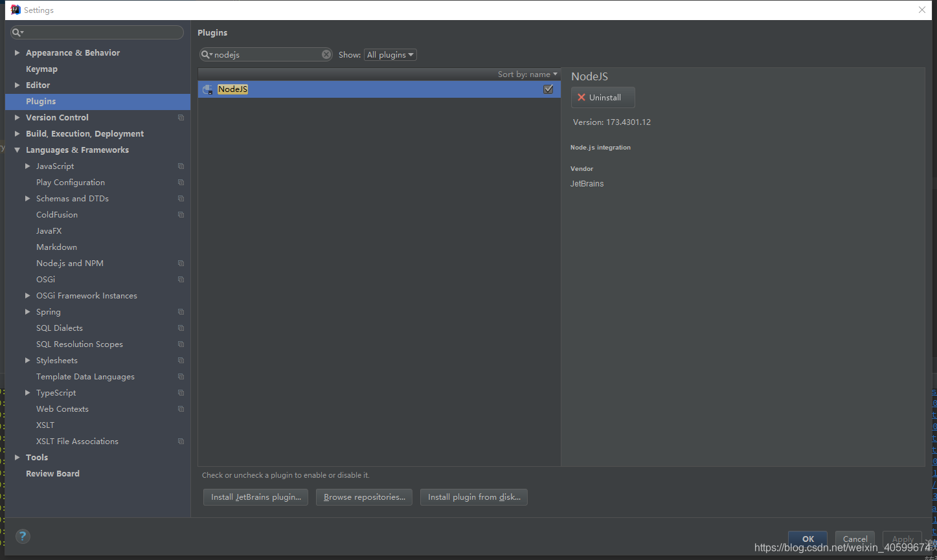937x560 pixels.
Task: Close the Settings dialog window
Action: point(922,10)
